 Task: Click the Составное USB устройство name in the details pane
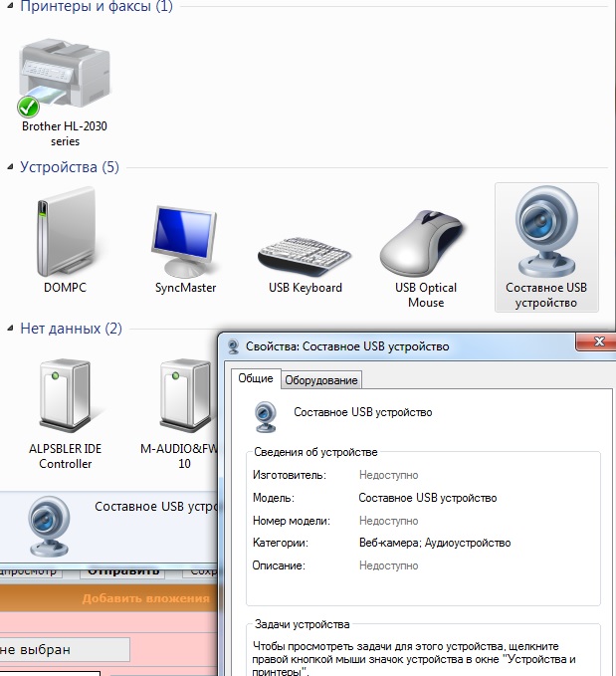(156, 506)
